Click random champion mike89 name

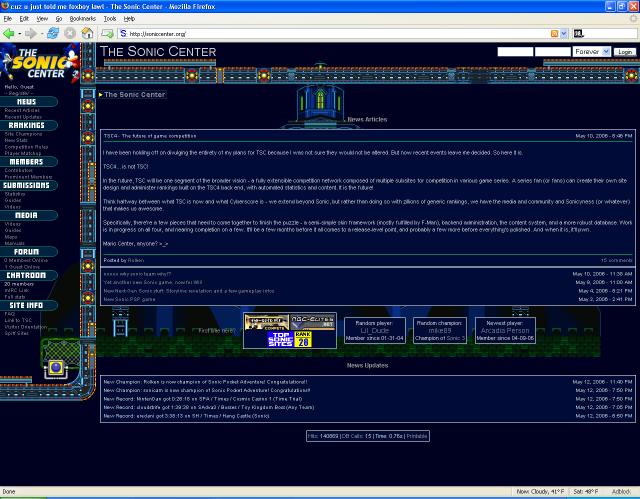point(440,330)
